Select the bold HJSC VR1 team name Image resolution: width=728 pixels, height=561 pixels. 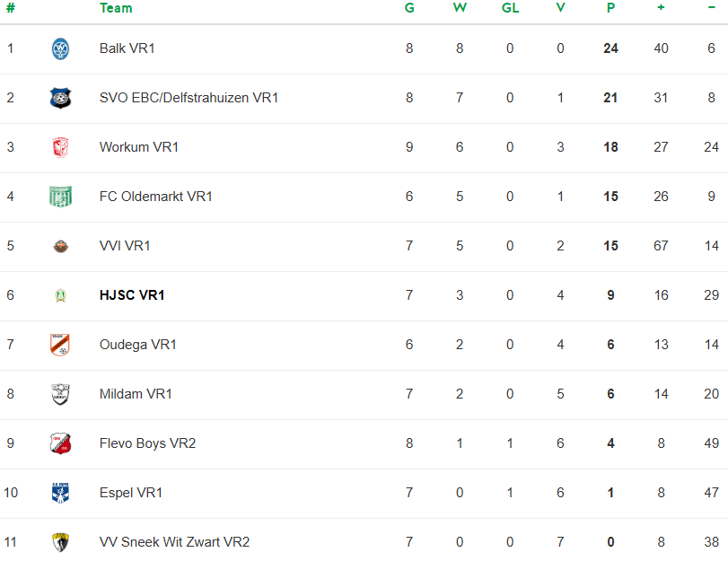point(132,295)
